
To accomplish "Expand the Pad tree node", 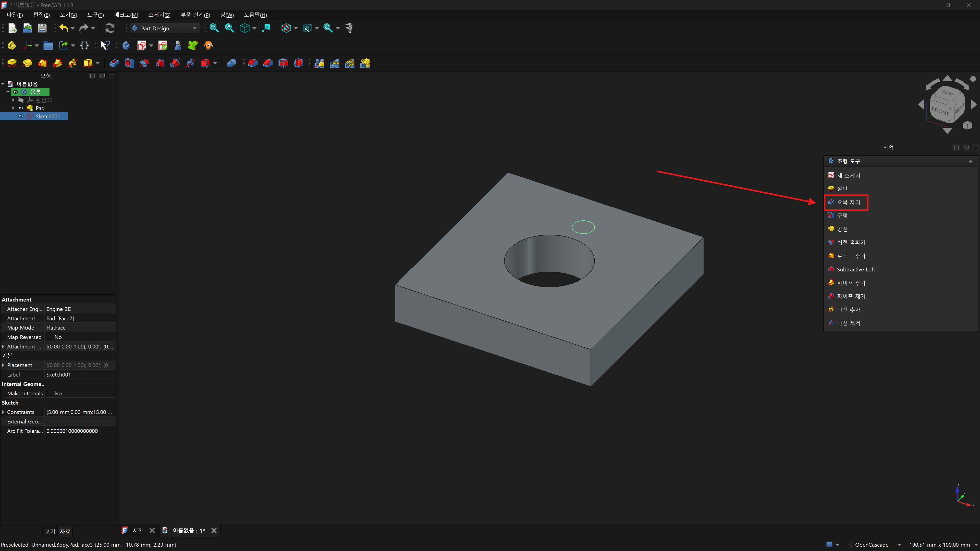I will [13, 108].
